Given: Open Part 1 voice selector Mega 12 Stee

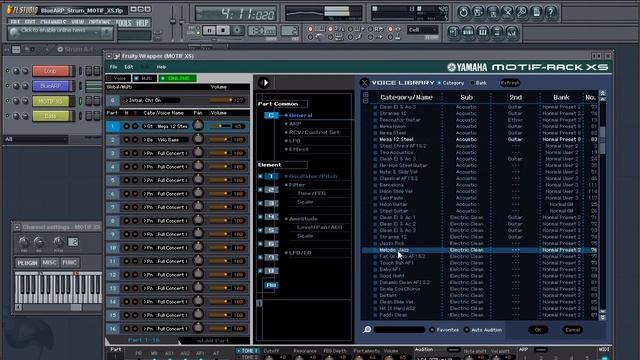Looking at the screenshot, I should [165, 127].
